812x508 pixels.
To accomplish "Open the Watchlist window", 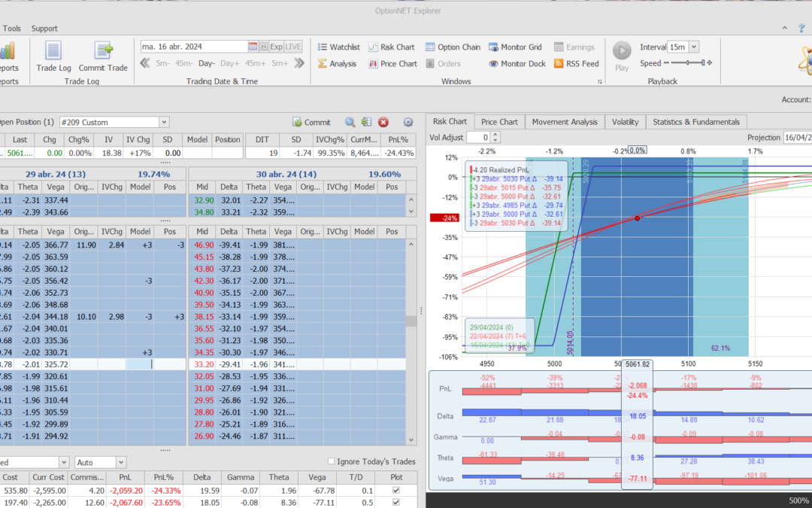I will pos(338,47).
